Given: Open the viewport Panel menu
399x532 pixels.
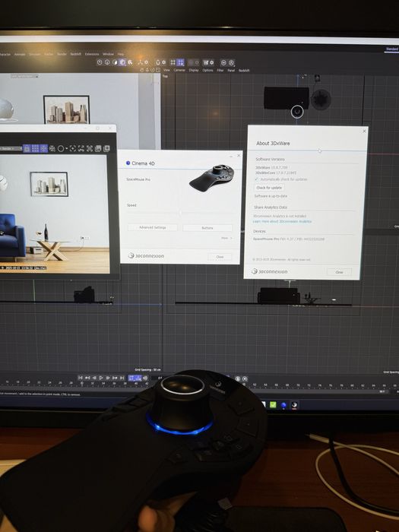Looking at the screenshot, I should pyautogui.click(x=231, y=71).
